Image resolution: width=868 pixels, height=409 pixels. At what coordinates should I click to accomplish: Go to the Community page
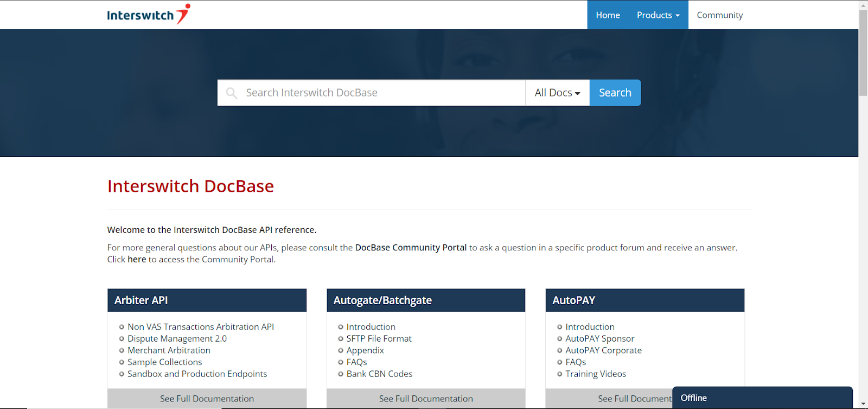(x=720, y=15)
